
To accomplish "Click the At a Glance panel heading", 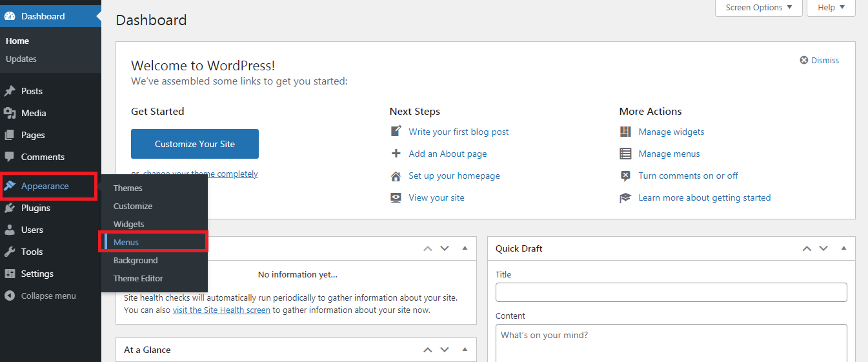I will coord(147,350).
